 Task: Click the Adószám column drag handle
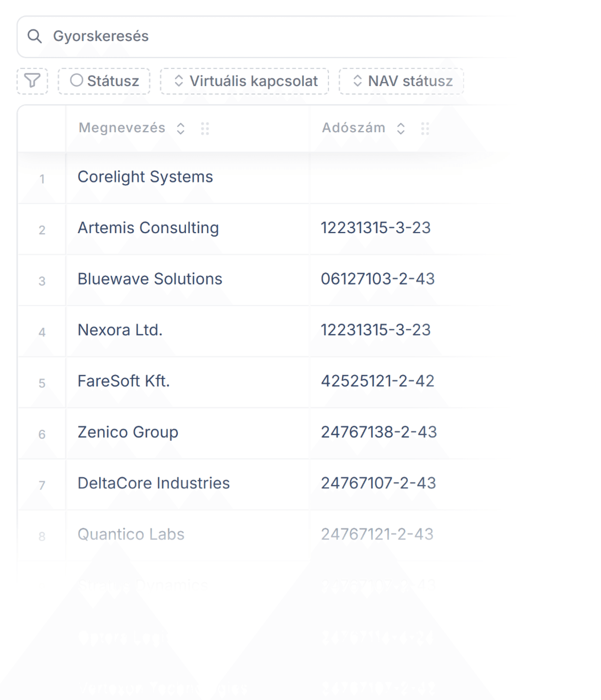point(425,128)
